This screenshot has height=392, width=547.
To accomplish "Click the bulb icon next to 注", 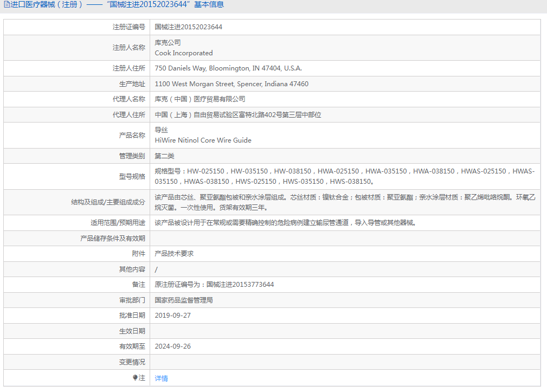I will 136,377.
